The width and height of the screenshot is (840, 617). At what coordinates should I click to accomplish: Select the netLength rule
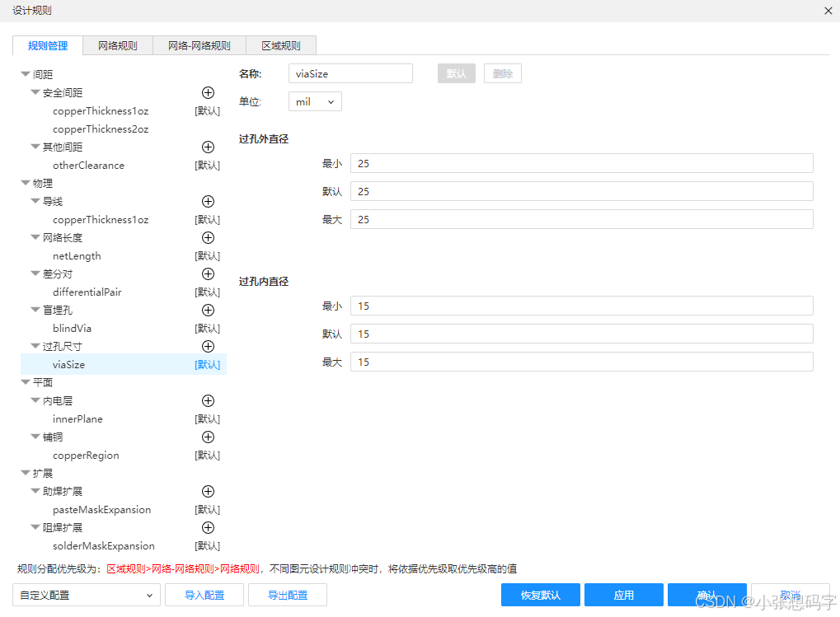tap(77, 256)
